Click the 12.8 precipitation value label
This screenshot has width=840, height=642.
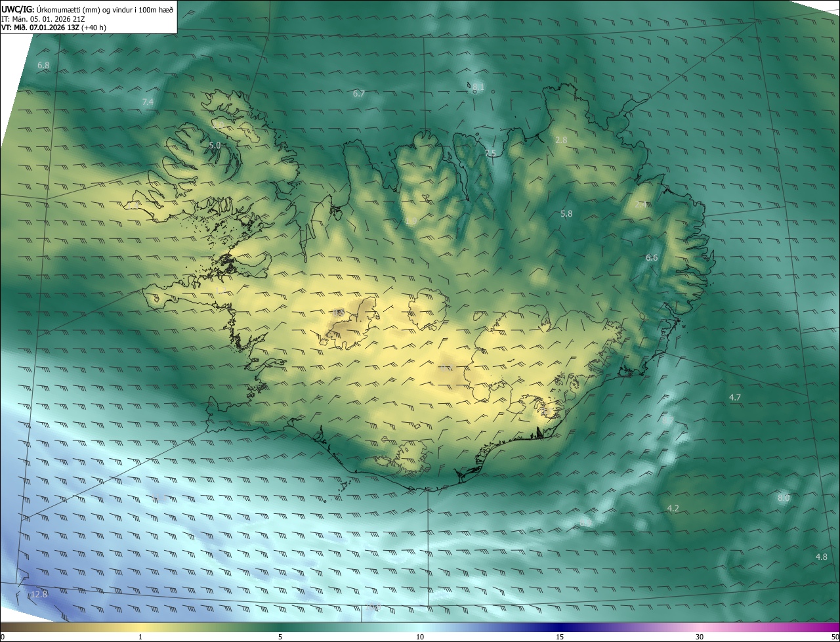tap(39, 595)
